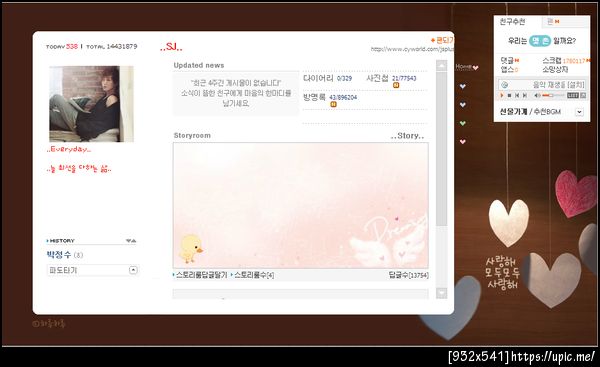Click the blue heart above the green heart
Viewport: 600px width, 367px height.
463,104
